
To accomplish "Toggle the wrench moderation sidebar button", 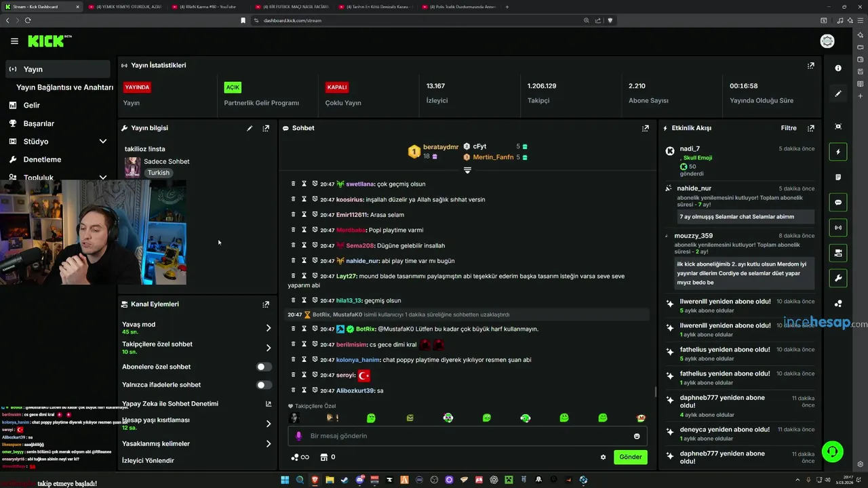I will pos(838,278).
